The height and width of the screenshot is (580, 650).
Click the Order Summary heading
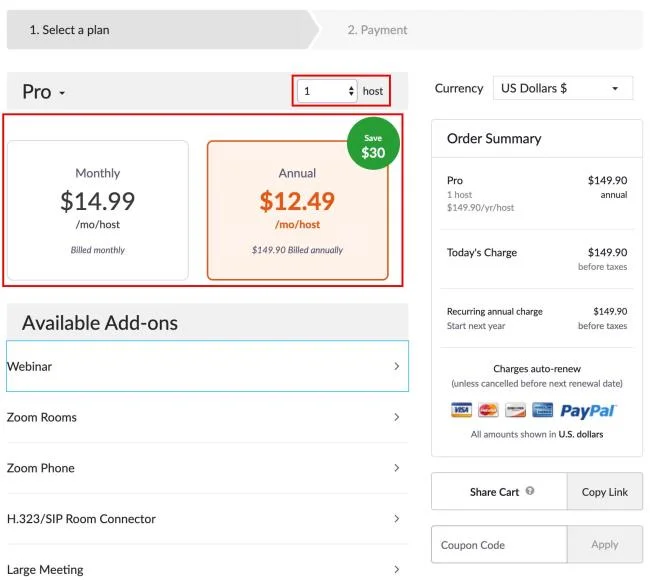[494, 138]
